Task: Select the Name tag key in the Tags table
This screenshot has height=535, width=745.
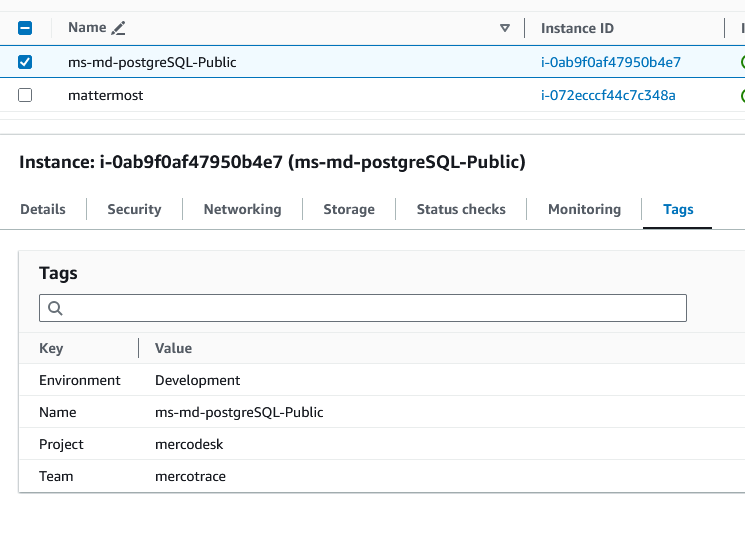Action: click(57, 412)
